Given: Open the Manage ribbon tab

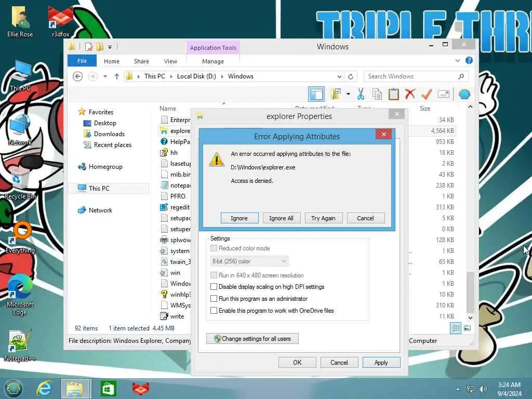Looking at the screenshot, I should point(213,61).
